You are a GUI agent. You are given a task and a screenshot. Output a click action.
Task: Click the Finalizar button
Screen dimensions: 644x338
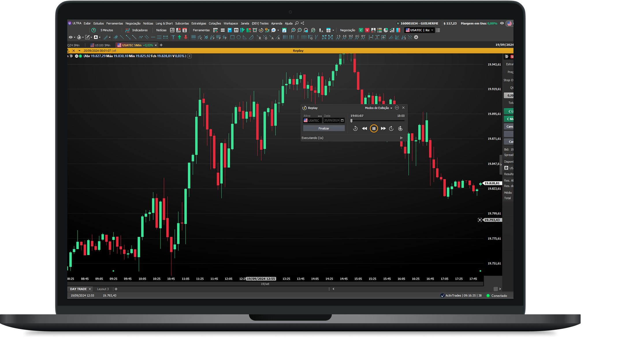(323, 128)
